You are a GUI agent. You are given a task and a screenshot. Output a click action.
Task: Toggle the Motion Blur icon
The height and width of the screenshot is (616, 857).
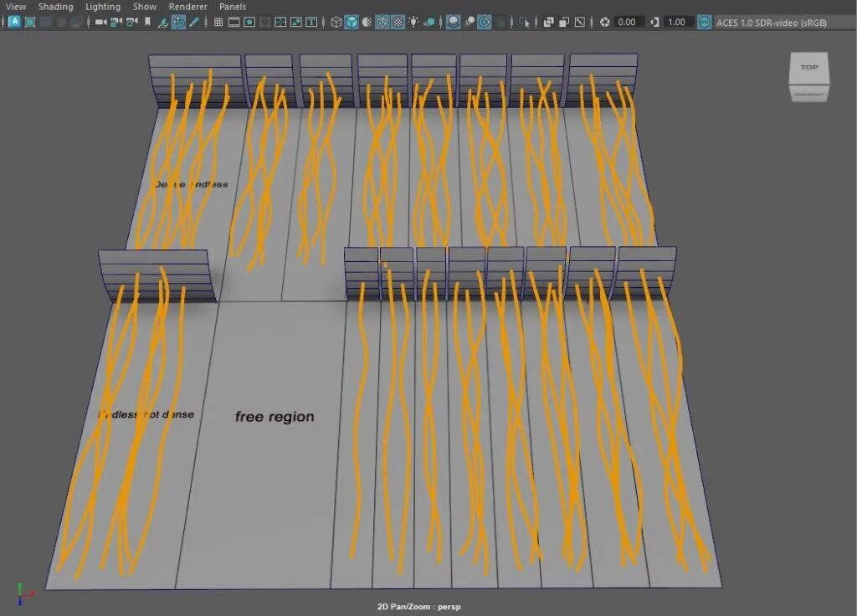click(x=469, y=22)
